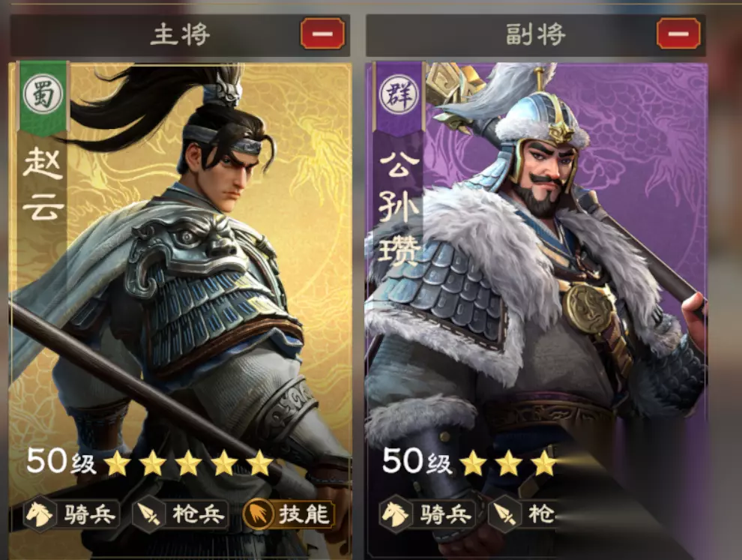742x560 pixels.
Task: Select the spear icon on Gongsun Zan's card
Action: click(x=504, y=514)
